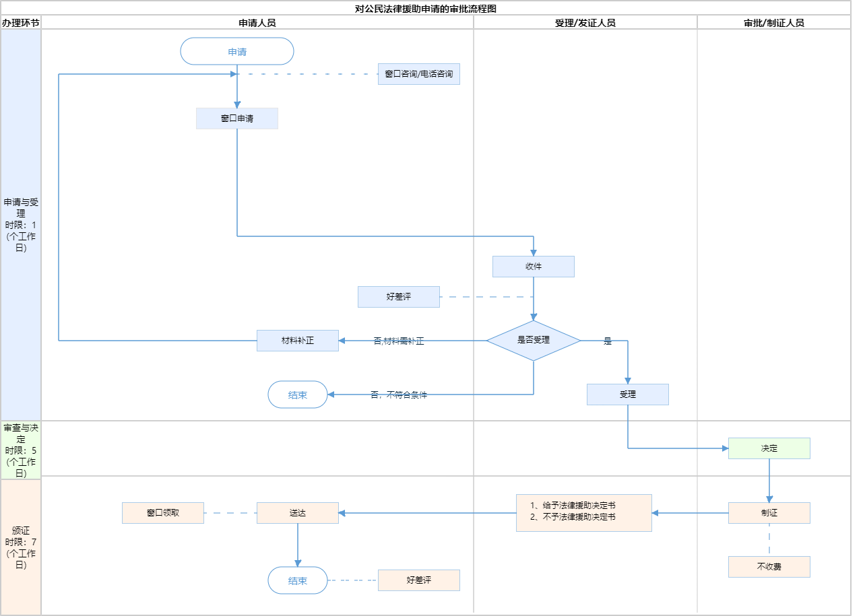The image size is (863, 616).
Task: Select the 结束 node under 送达
Action: point(297,580)
